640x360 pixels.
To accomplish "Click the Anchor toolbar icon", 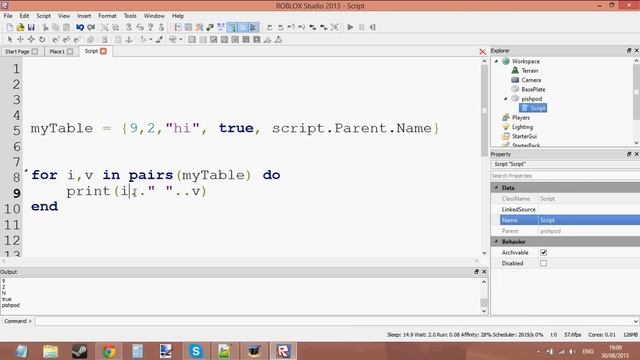I will (129, 40).
